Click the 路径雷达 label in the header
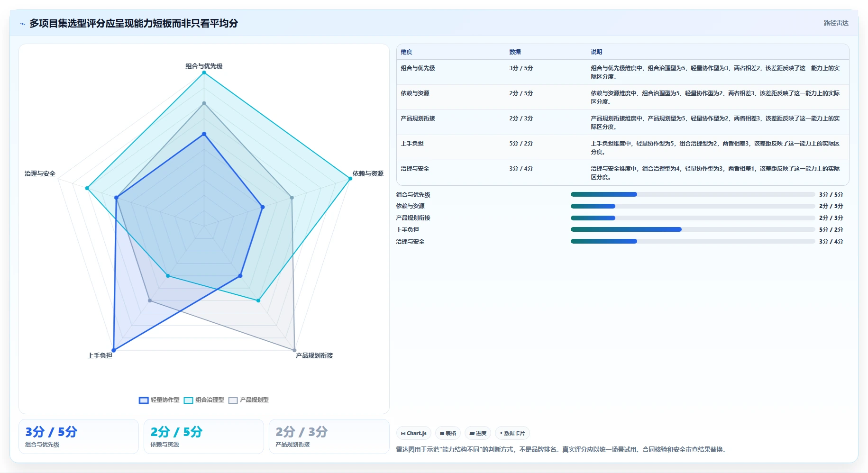Screen dimensions: 868x473 pos(836,23)
